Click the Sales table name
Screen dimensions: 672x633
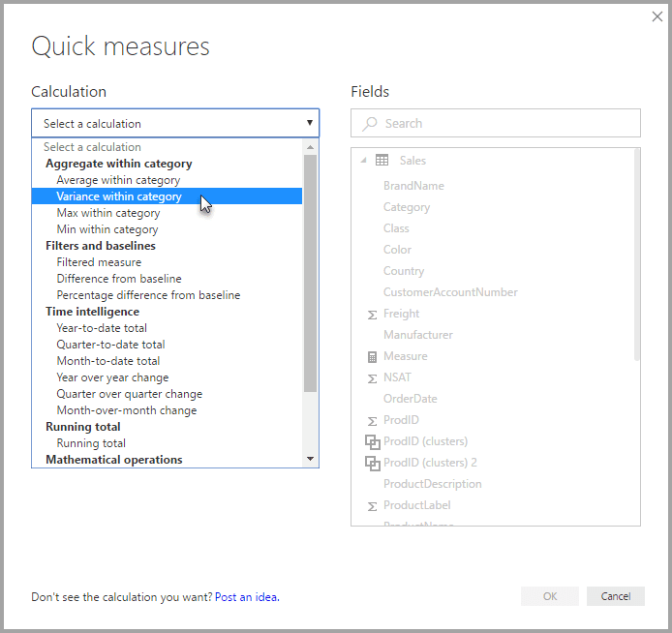412,161
